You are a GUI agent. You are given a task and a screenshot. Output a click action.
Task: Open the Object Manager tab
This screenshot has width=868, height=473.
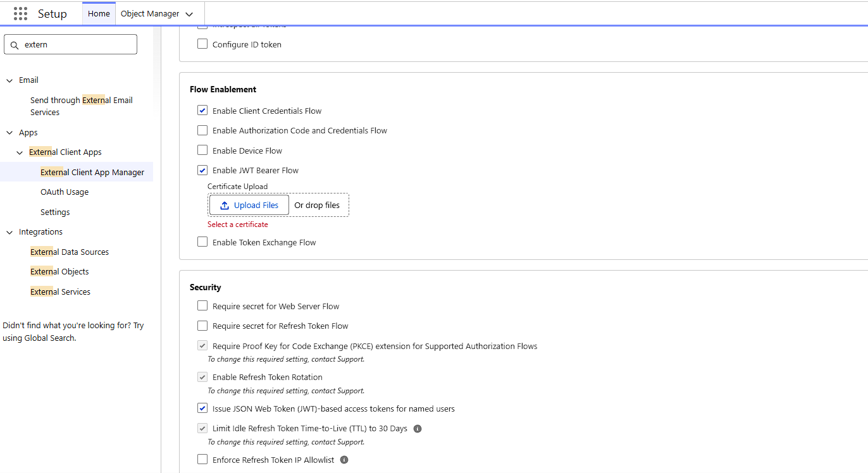tap(150, 13)
